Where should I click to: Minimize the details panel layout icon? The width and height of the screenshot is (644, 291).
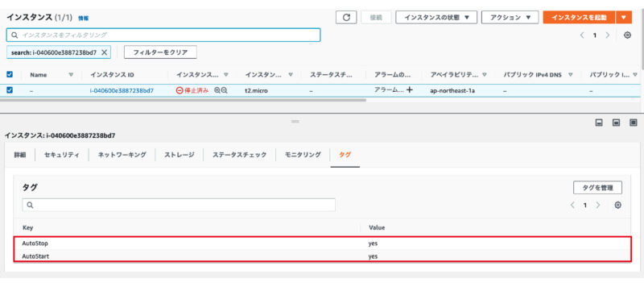click(x=599, y=123)
